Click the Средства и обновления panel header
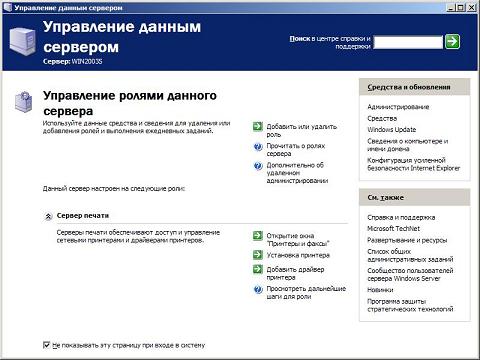This screenshot has width=480, height=360. click(x=415, y=87)
